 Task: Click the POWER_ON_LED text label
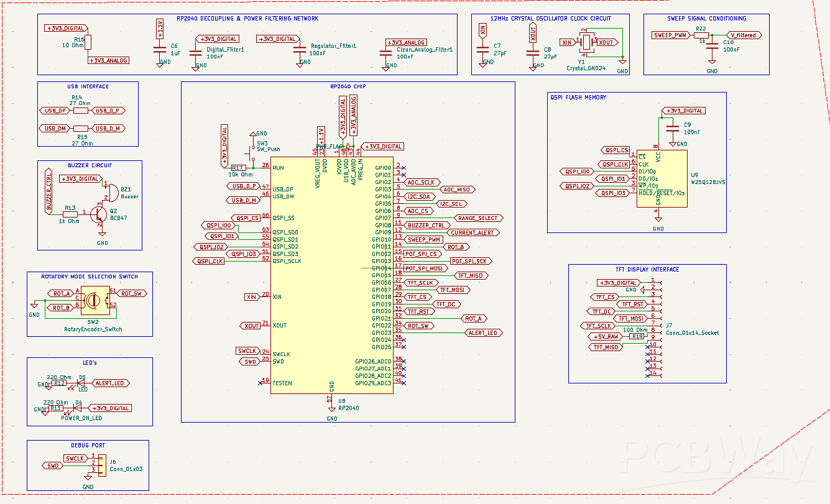tap(81, 418)
